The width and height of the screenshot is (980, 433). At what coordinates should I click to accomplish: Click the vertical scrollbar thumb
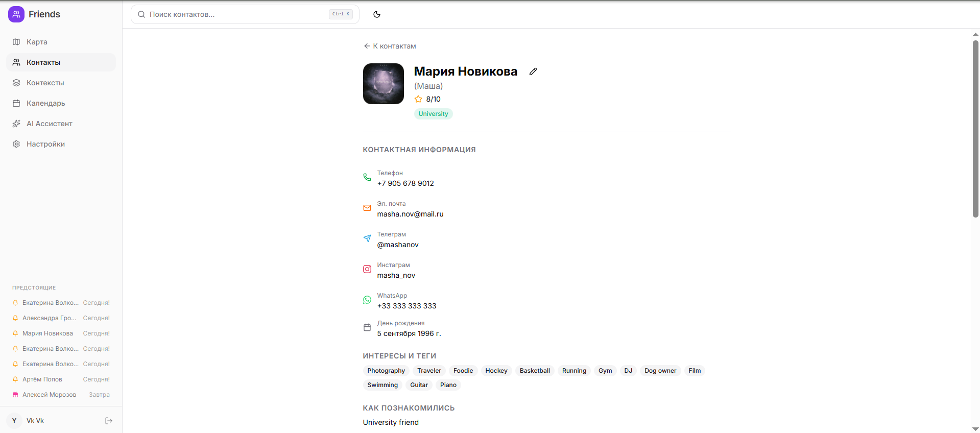[x=975, y=129]
